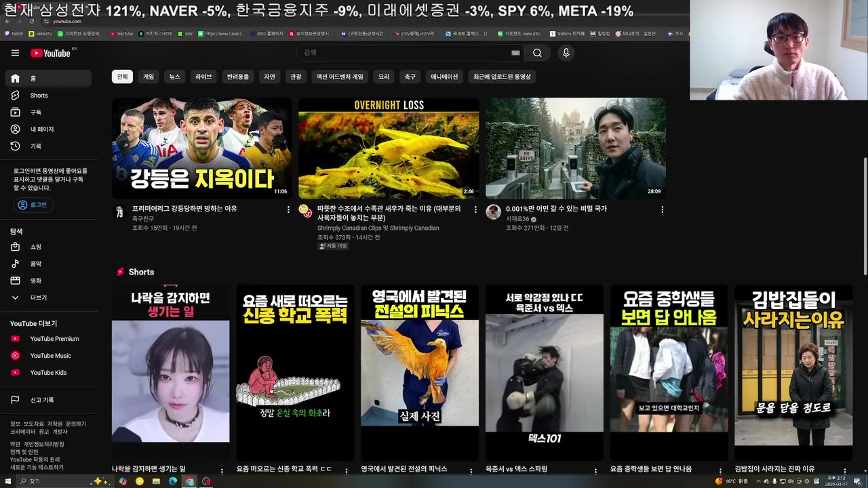Select the 축구 filter chip
Screen dimensions: 868x488
410,77
